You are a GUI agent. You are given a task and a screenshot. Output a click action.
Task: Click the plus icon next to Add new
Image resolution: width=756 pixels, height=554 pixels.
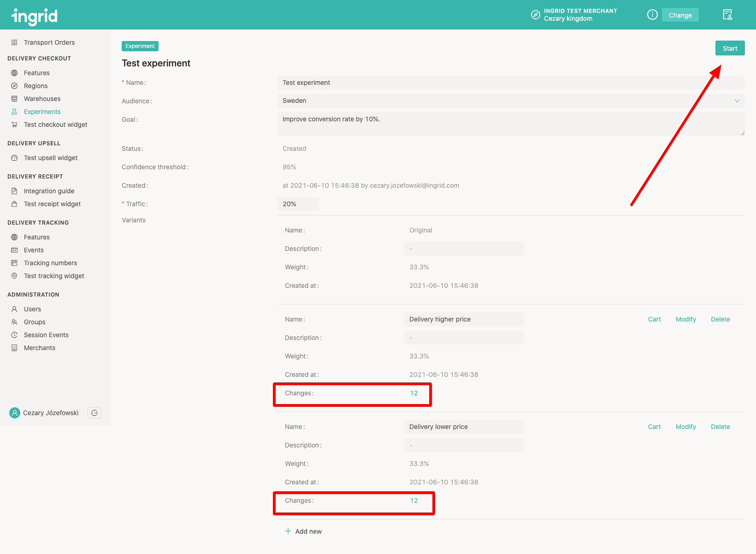click(288, 531)
